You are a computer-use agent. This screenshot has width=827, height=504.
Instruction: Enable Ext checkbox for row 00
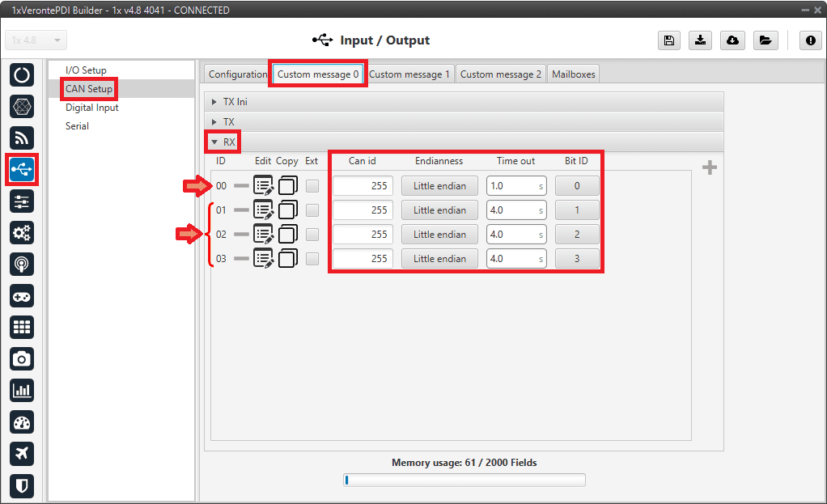[312, 186]
